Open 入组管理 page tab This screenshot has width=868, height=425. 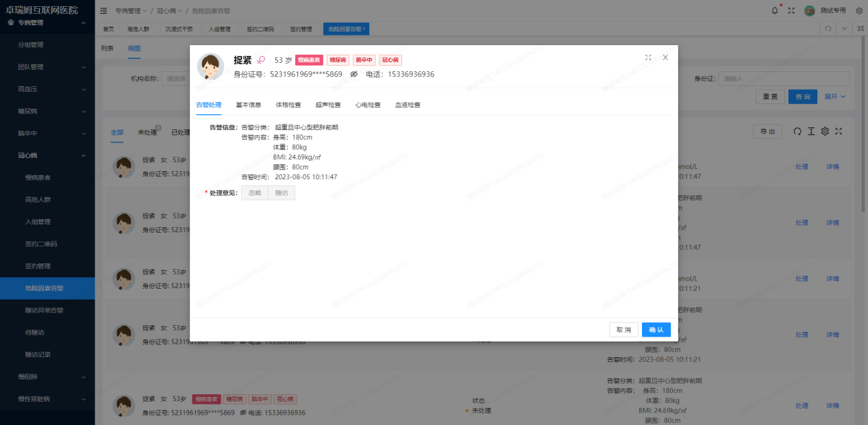click(x=219, y=29)
